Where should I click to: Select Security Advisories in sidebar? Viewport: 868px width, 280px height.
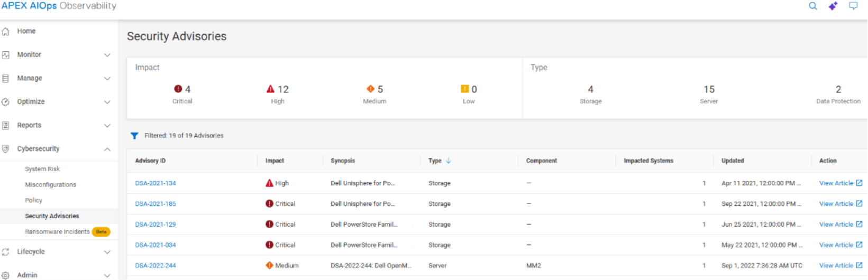coord(52,216)
